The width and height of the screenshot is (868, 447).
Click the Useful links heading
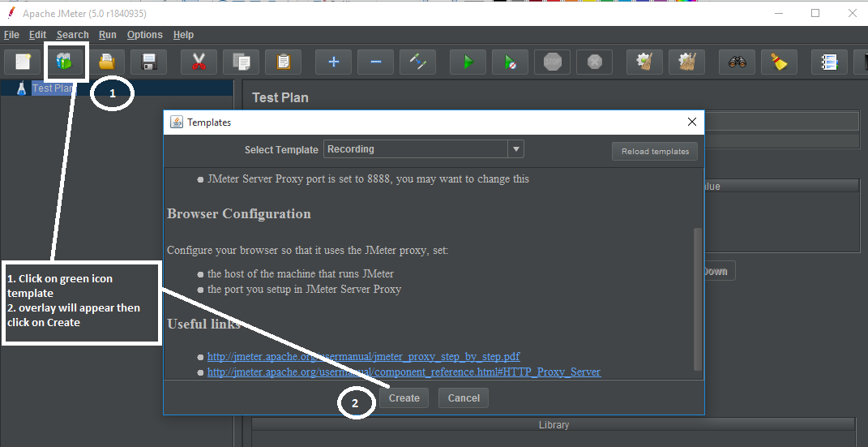pyautogui.click(x=203, y=324)
